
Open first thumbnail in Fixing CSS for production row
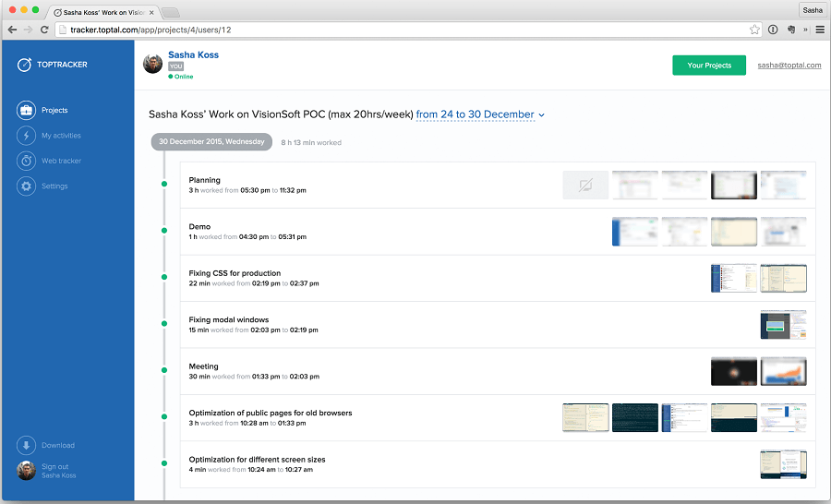coord(734,278)
